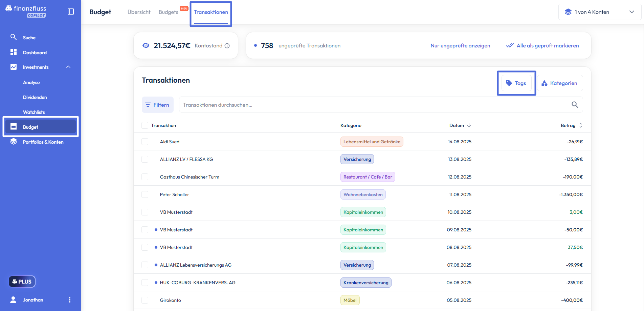Open the '1 von 4 Konten' account dropdown
Image resolution: width=644 pixels, height=311 pixels.
click(600, 12)
